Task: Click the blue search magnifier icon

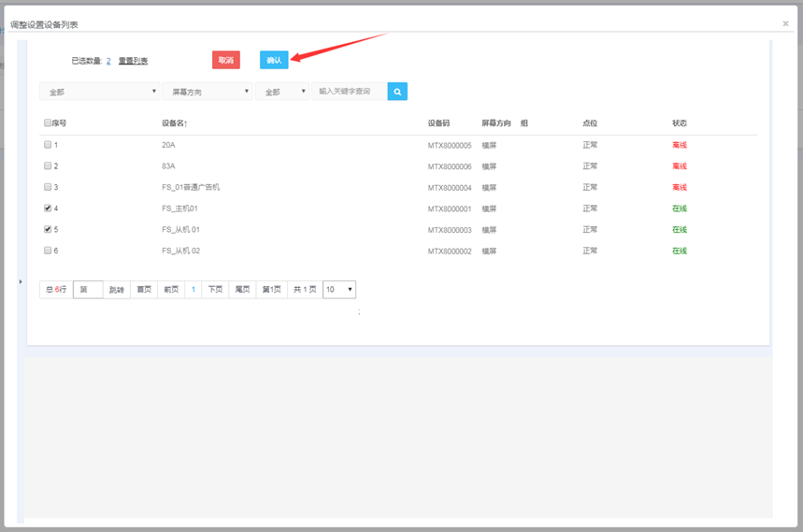Action: point(397,92)
